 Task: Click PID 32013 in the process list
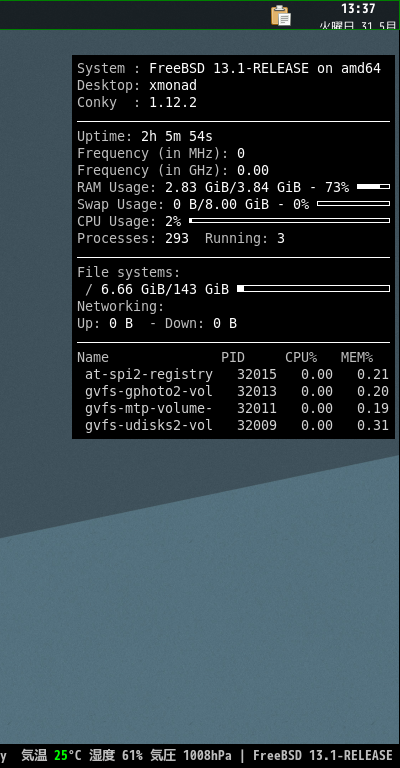(x=257, y=391)
